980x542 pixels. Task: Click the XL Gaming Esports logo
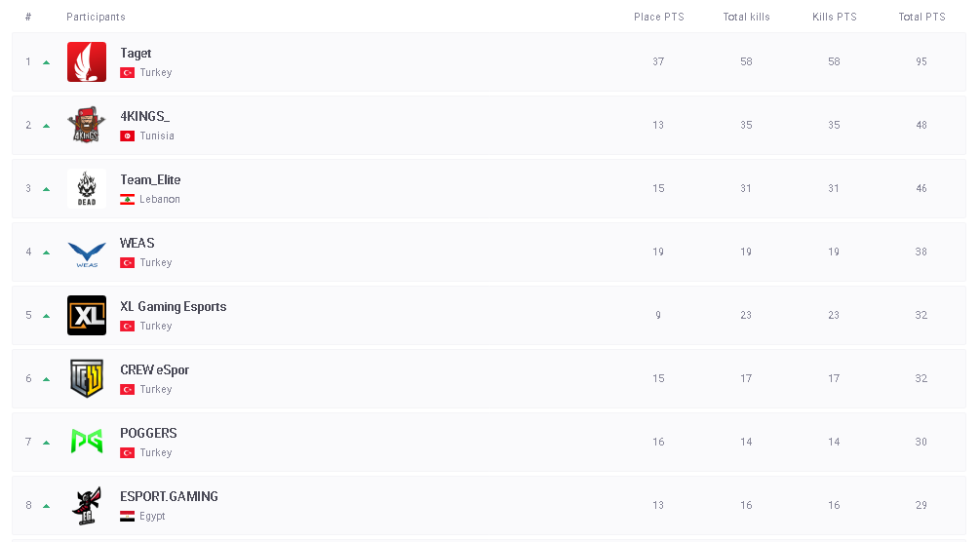[87, 316]
